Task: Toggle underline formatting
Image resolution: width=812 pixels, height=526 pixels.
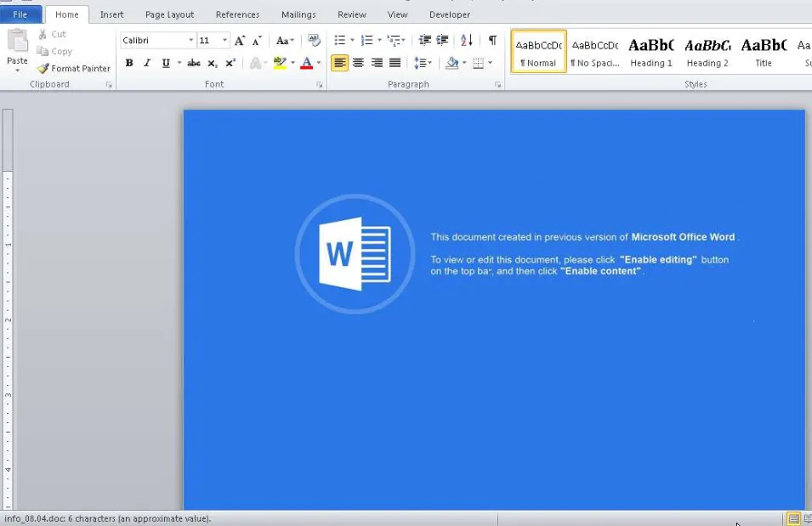Action: click(166, 63)
